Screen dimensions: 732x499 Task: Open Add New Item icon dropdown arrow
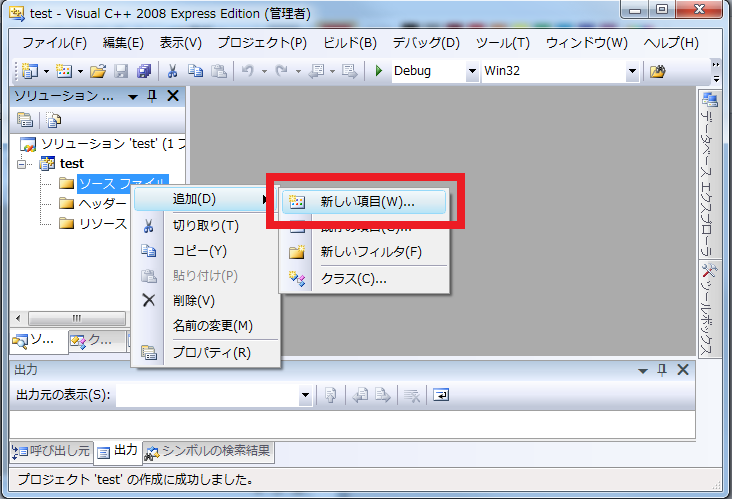[80, 71]
